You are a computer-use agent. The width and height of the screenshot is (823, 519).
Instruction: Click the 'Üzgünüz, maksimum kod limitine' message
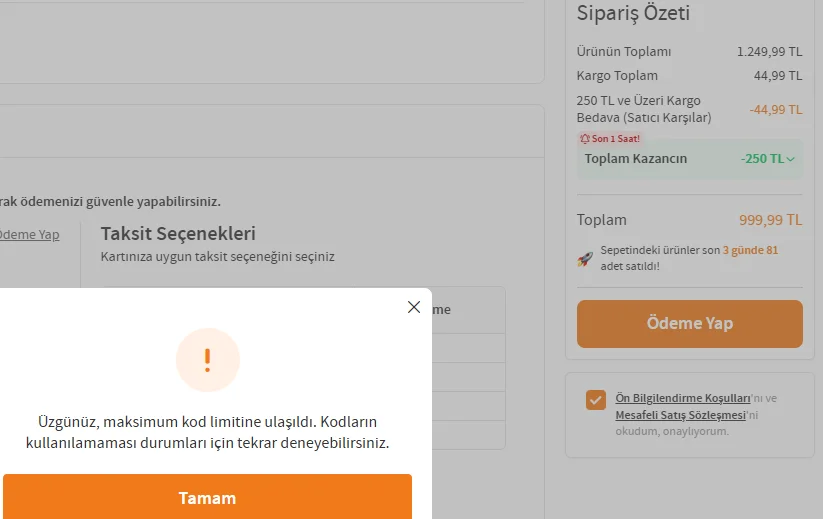tap(207, 432)
